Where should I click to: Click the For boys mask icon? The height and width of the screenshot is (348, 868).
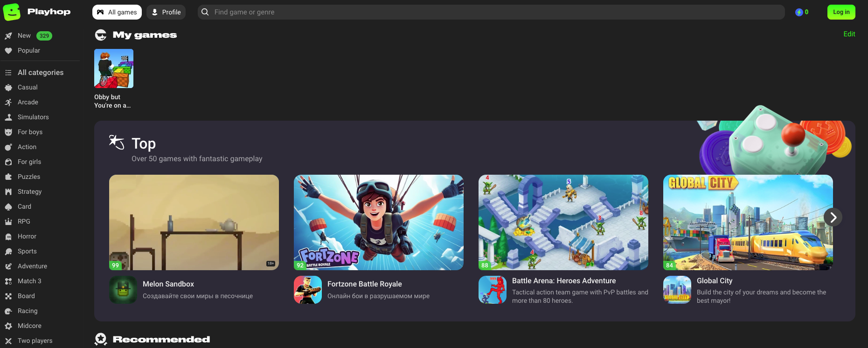point(8,132)
